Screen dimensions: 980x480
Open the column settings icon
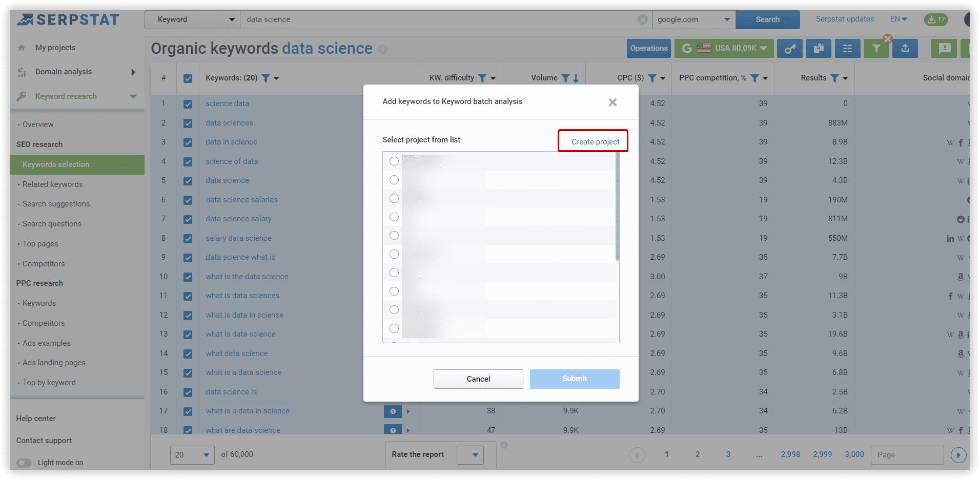[847, 48]
